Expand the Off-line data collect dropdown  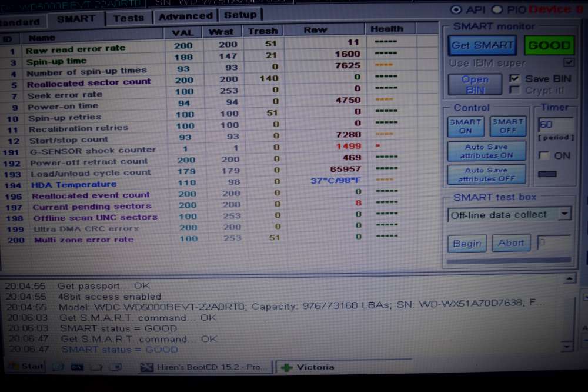pos(564,214)
